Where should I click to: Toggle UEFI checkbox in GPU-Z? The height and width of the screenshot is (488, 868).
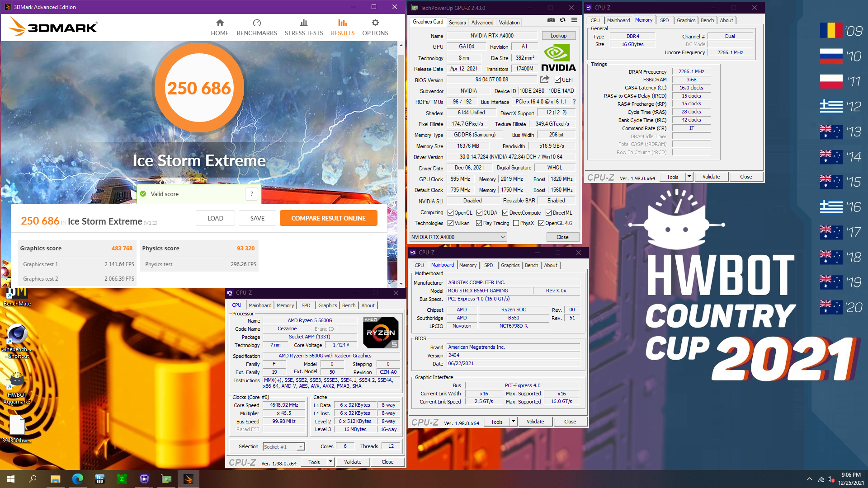tap(558, 80)
